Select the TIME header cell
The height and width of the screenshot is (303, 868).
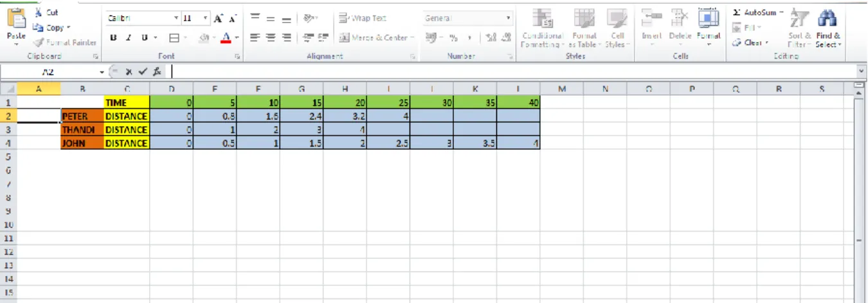pos(127,102)
